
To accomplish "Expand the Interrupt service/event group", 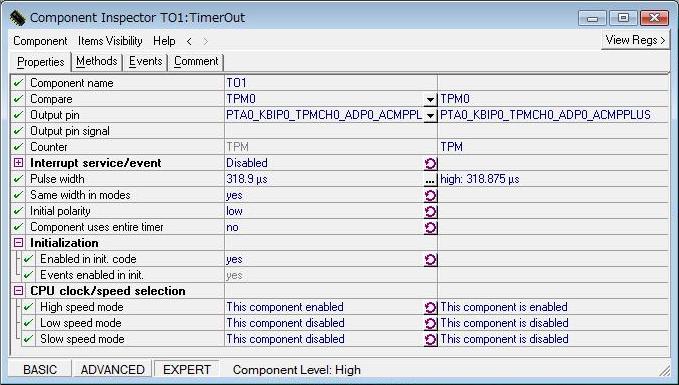I will [18, 162].
